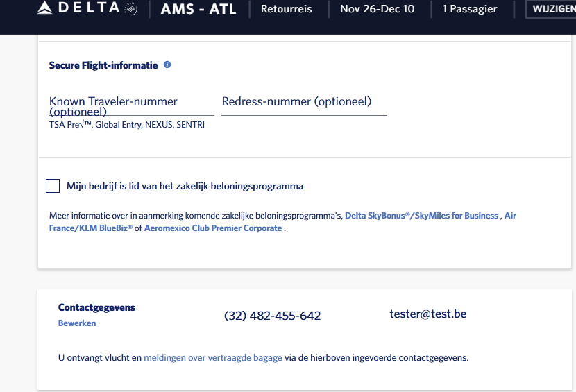Screen dimensions: 576x392
Task: Click the Contactgegevens heading
Action: [x=96, y=307]
